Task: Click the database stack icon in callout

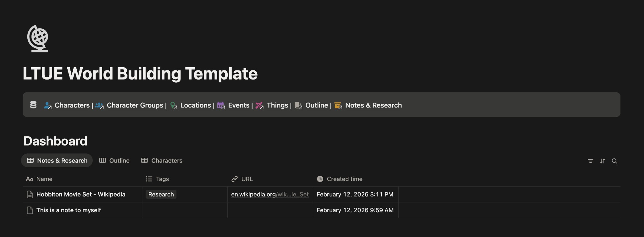Action: [33, 105]
